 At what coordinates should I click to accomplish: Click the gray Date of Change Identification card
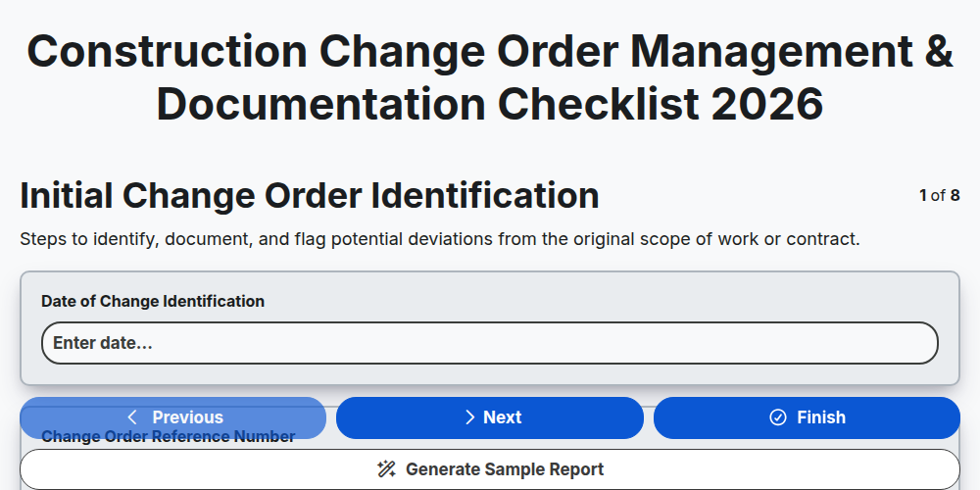click(490, 328)
